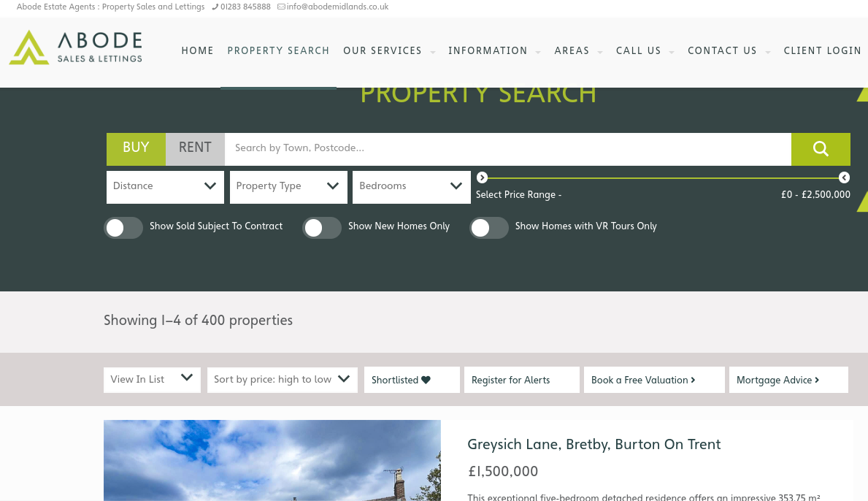Toggle Show Sold Subject To Contract
Image resolution: width=868 pixels, height=501 pixels.
tap(123, 228)
